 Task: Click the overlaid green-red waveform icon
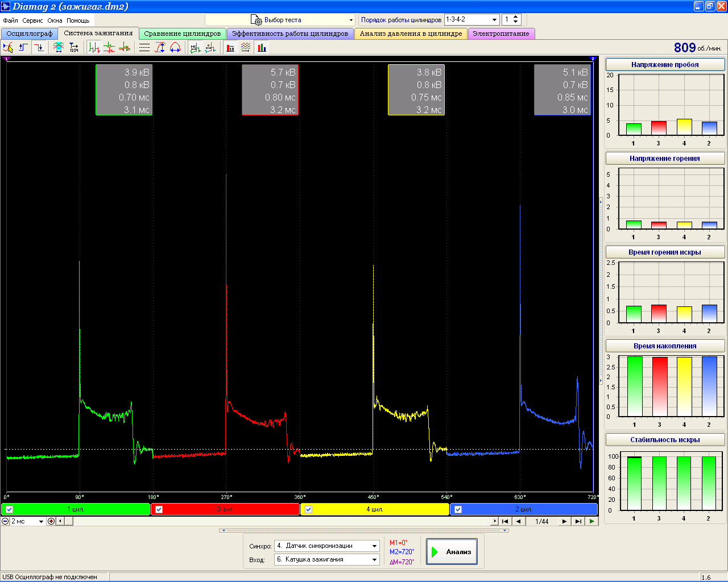click(x=125, y=48)
